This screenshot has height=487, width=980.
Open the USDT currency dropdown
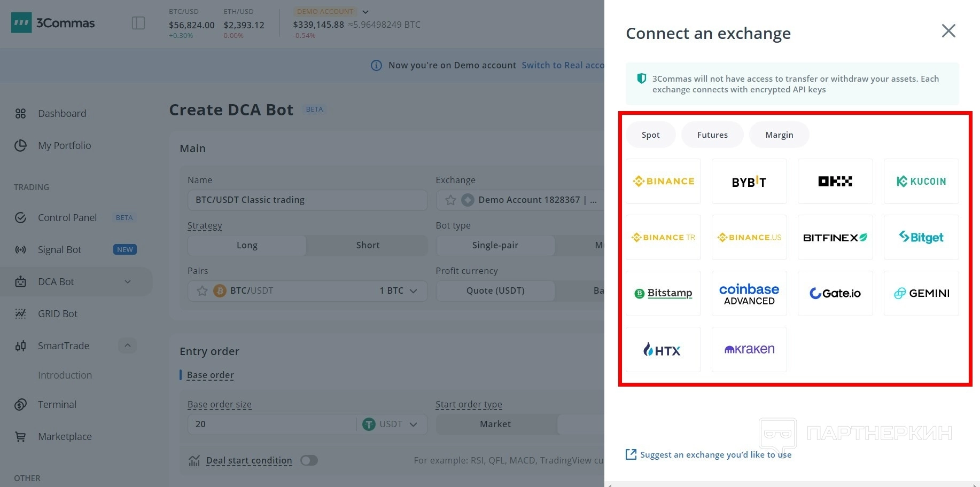[x=391, y=424]
